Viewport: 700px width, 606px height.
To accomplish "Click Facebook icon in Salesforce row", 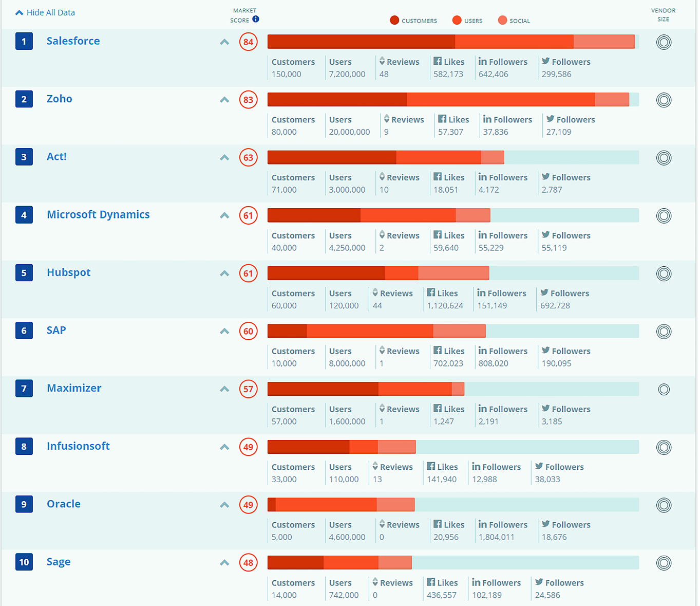I will [x=438, y=61].
